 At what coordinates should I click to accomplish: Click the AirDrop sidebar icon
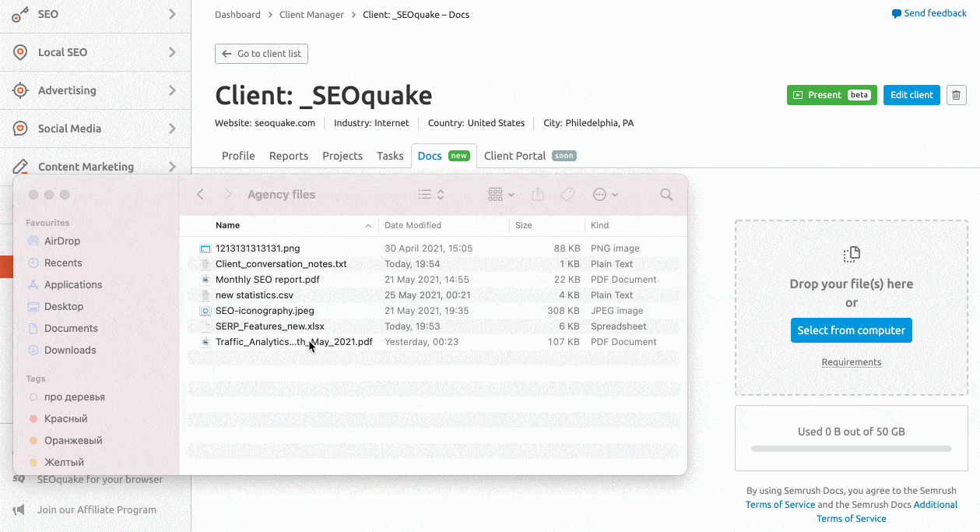click(x=33, y=241)
